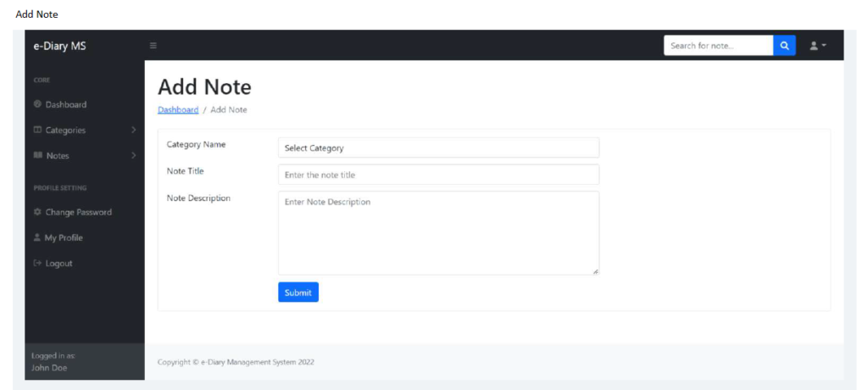Screen dimensions: 868x390
Task: Expand the Notes chevron arrow
Action: (133, 156)
